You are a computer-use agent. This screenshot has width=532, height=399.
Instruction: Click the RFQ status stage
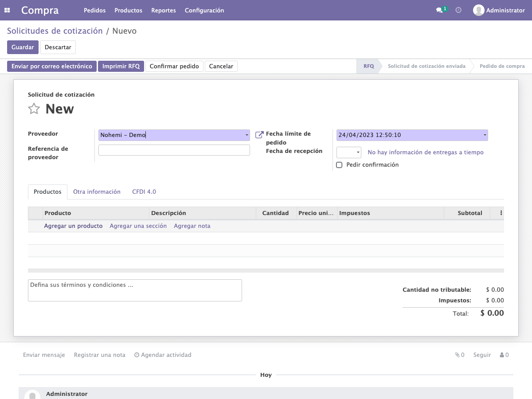pyautogui.click(x=368, y=66)
